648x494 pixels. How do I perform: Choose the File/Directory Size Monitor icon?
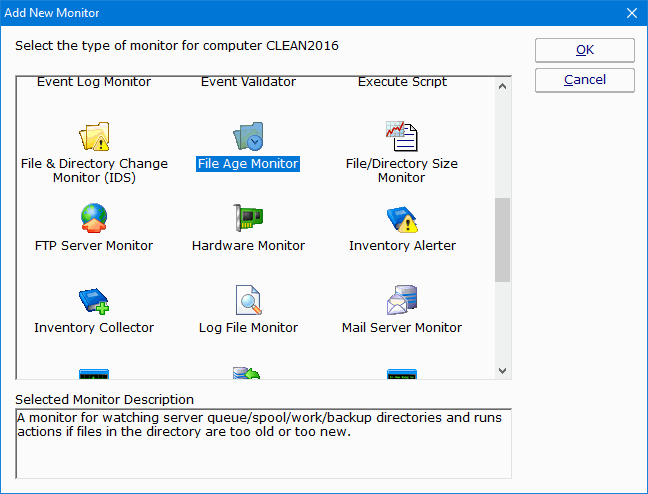[401, 135]
